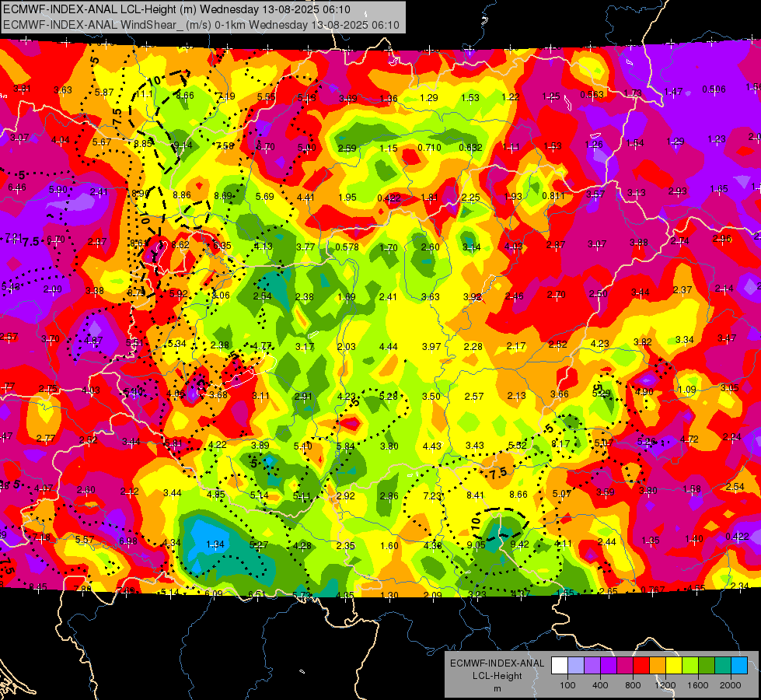Click the legend tick label "1200"

pos(665,685)
